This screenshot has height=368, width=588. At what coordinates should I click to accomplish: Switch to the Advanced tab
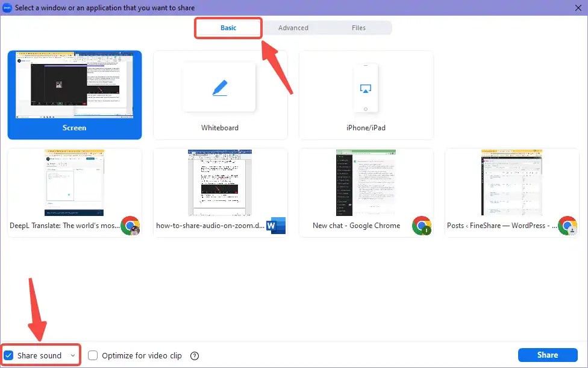(x=293, y=28)
